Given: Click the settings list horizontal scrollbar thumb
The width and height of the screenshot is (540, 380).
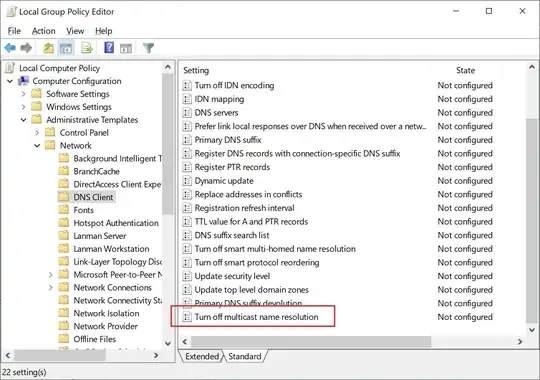Looking at the screenshot, I should point(311,342).
